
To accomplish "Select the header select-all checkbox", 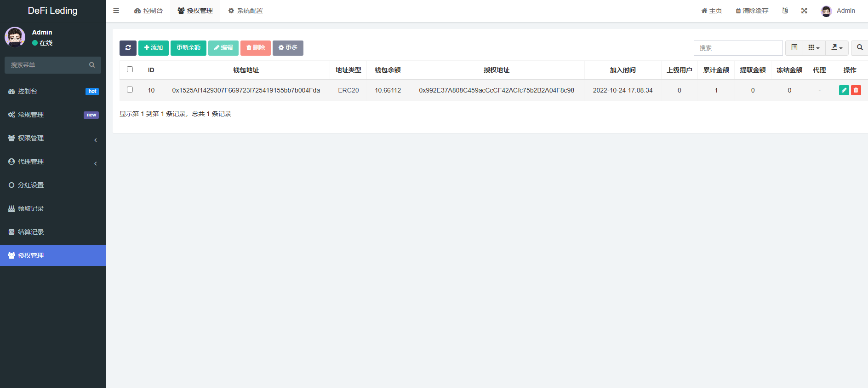I will click(130, 69).
